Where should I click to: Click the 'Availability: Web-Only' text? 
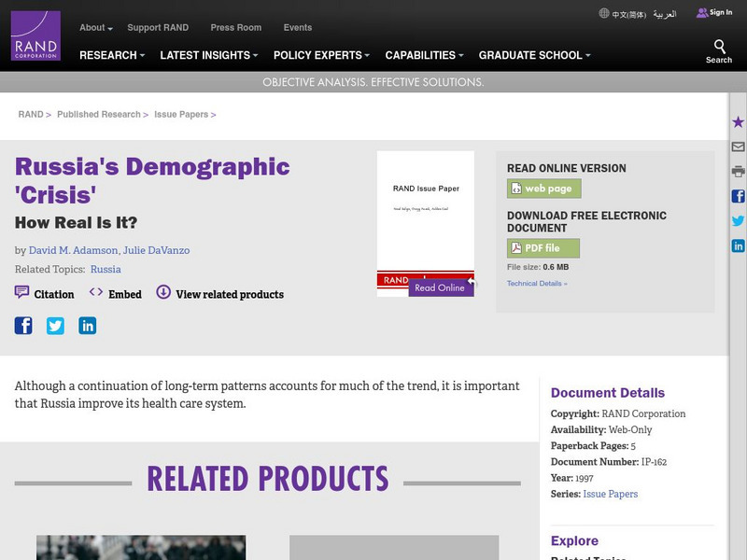601,429
